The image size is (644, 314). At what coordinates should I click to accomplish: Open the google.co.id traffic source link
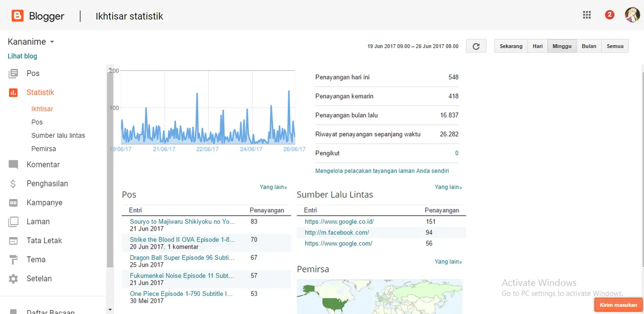click(x=339, y=222)
